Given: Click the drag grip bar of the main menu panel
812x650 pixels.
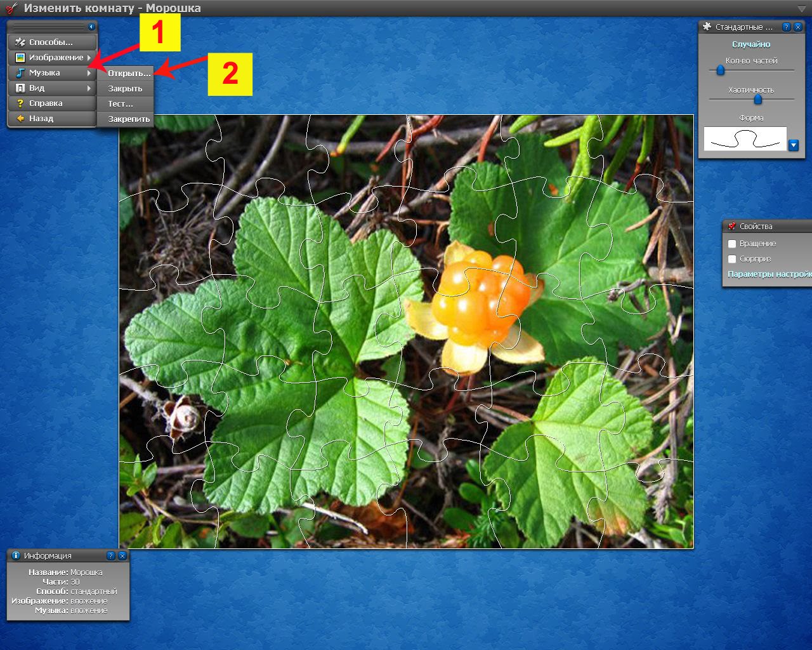Looking at the screenshot, I should (48, 27).
